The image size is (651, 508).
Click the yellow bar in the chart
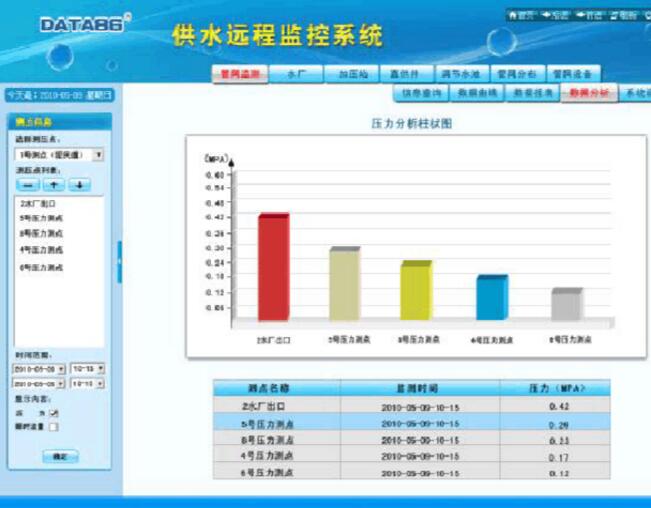tap(415, 291)
